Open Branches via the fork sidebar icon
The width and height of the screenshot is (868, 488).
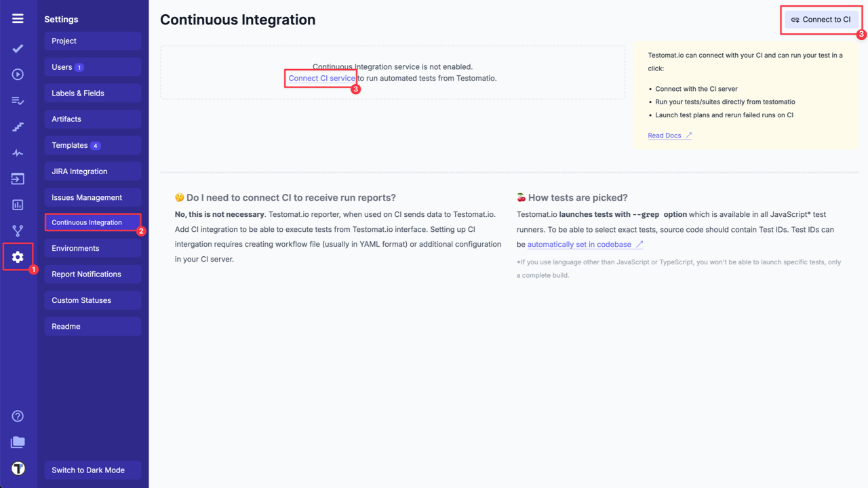tap(18, 231)
